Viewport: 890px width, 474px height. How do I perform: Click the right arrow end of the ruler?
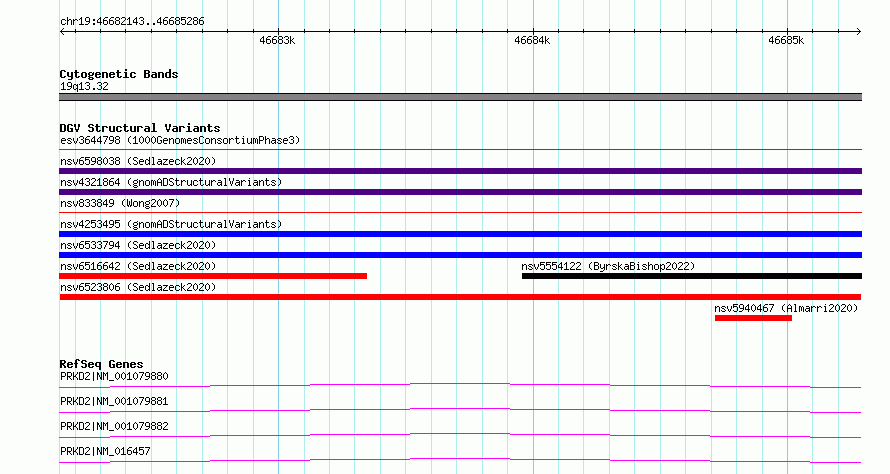pyautogui.click(x=859, y=31)
